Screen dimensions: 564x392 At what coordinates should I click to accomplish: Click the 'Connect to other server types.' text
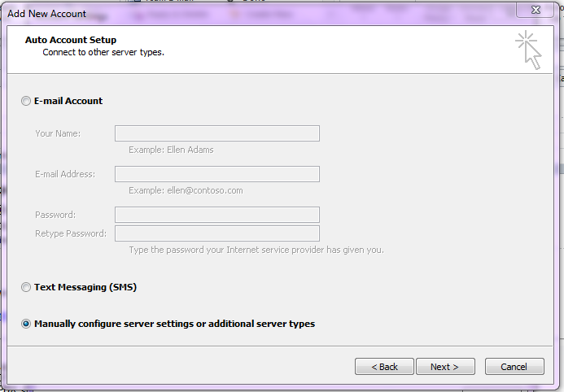point(103,52)
